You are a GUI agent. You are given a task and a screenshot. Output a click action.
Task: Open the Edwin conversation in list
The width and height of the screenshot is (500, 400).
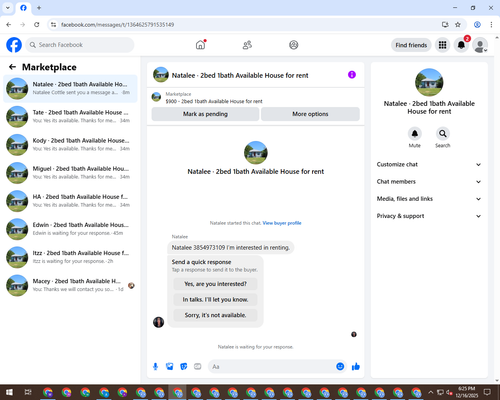pos(70,229)
